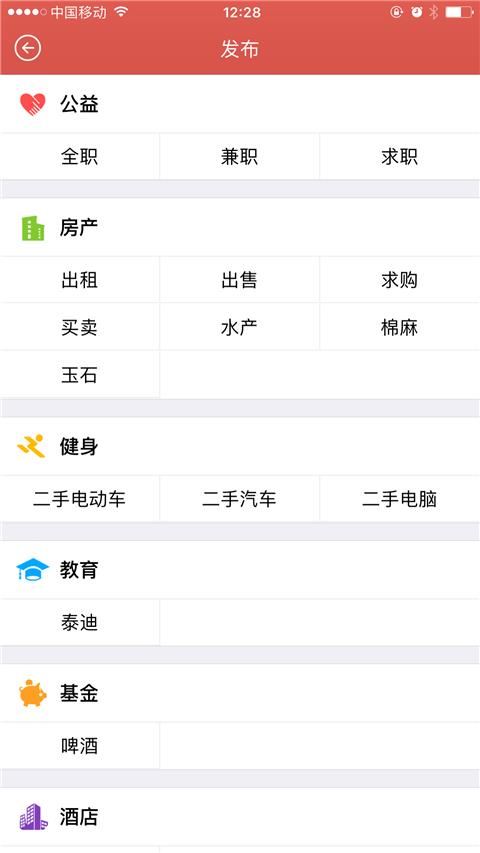Choose the 求职 option
480x853 pixels.
click(x=400, y=157)
